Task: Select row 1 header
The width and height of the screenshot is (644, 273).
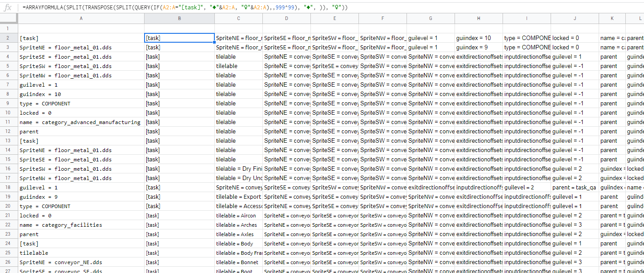Action: pos(9,28)
